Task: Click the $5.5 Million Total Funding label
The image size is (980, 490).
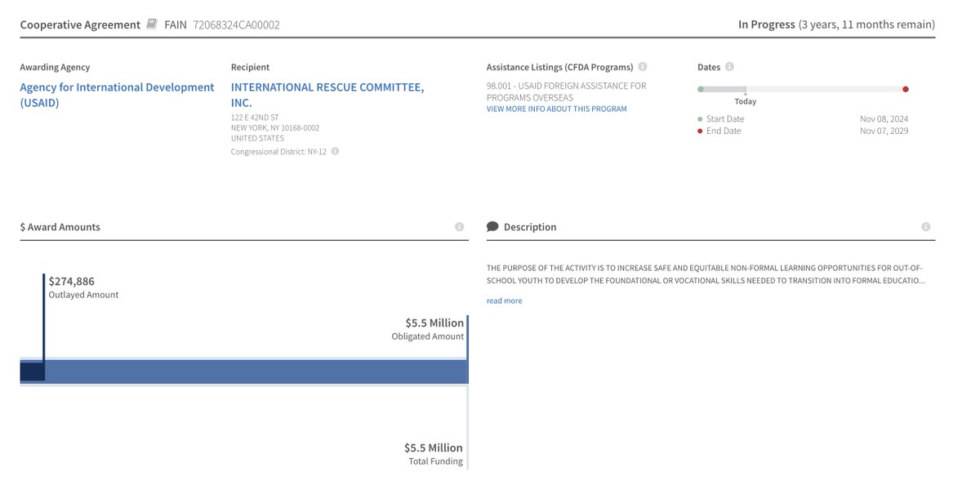Action: (434, 454)
